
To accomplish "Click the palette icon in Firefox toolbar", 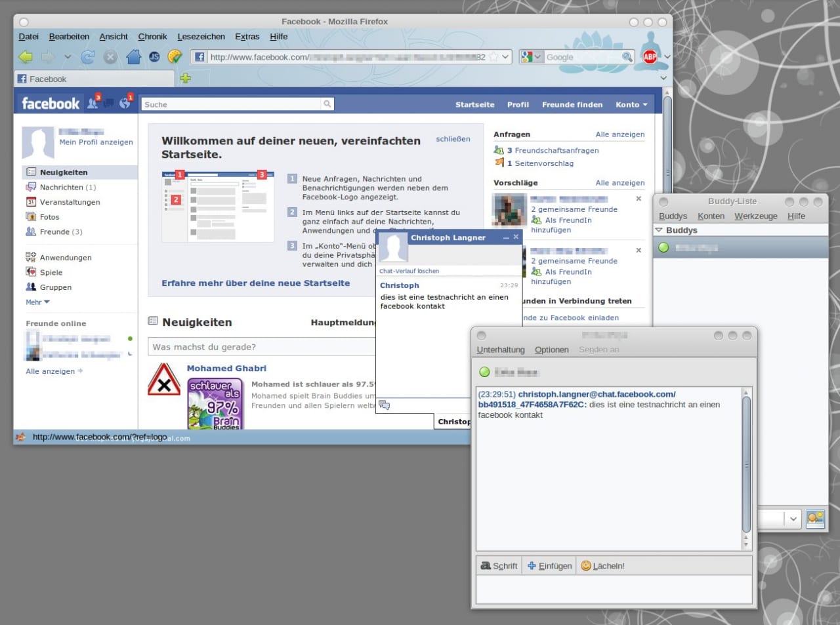I will pyautogui.click(x=175, y=57).
